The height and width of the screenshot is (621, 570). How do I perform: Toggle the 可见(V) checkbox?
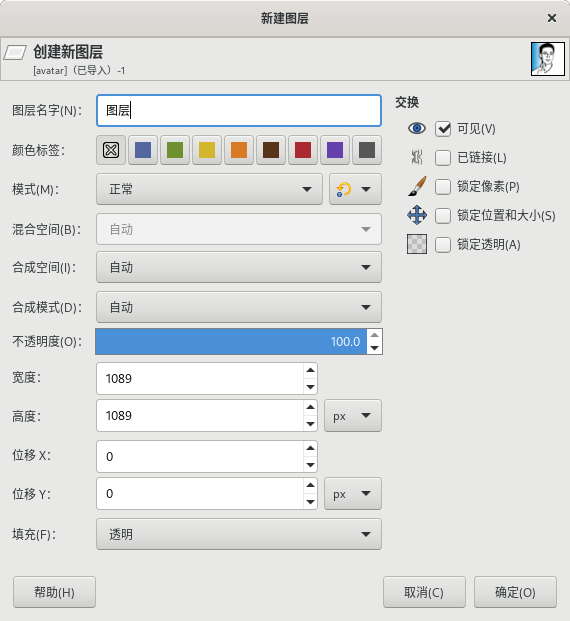click(443, 129)
